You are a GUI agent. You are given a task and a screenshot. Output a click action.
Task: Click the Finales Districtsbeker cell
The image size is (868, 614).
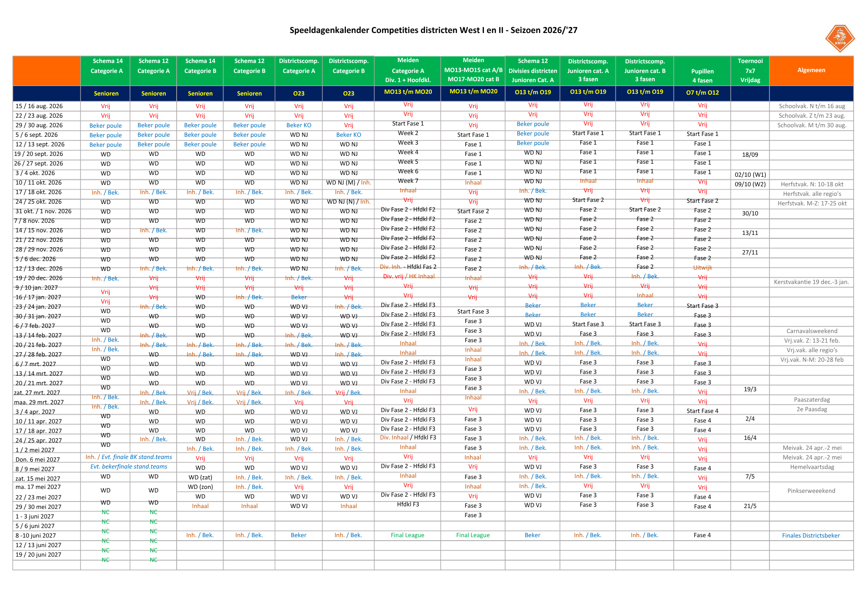(x=811, y=535)
